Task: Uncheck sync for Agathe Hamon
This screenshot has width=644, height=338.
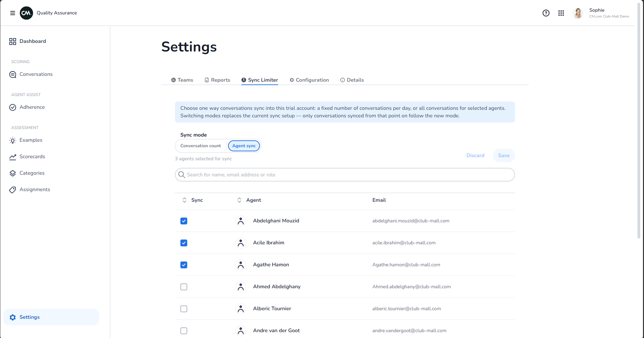Action: tap(184, 265)
